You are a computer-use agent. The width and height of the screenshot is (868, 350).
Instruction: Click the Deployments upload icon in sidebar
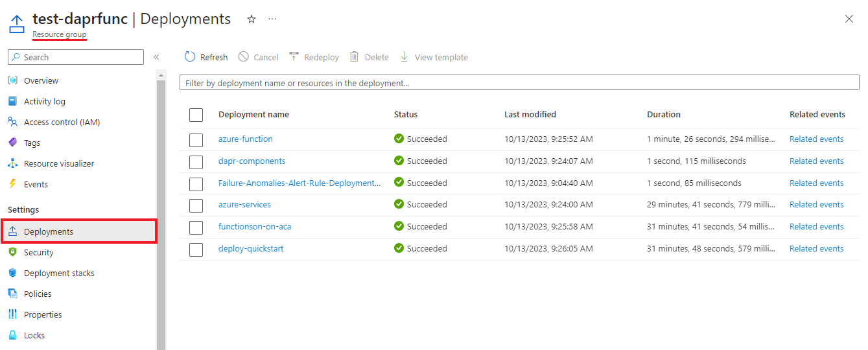[x=12, y=231]
